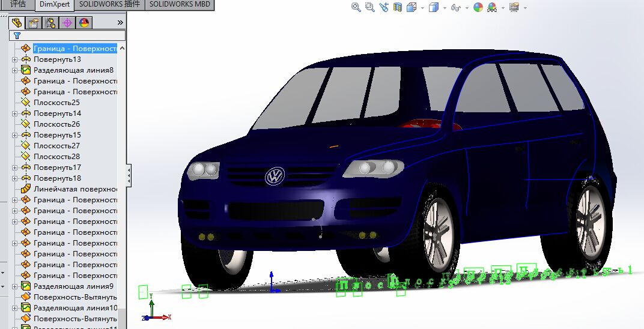Switch to the FeatureManager design tree tab

(17, 23)
